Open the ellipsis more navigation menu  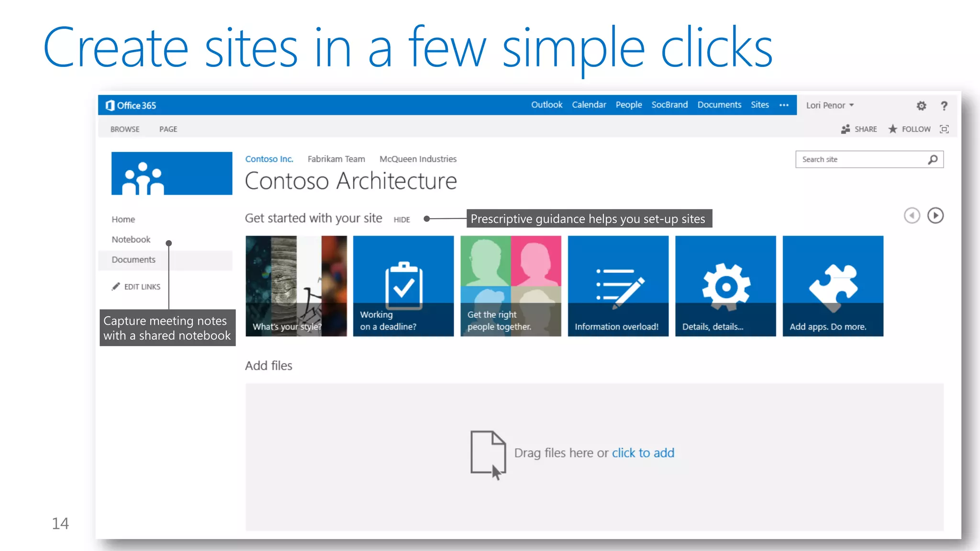tap(784, 105)
